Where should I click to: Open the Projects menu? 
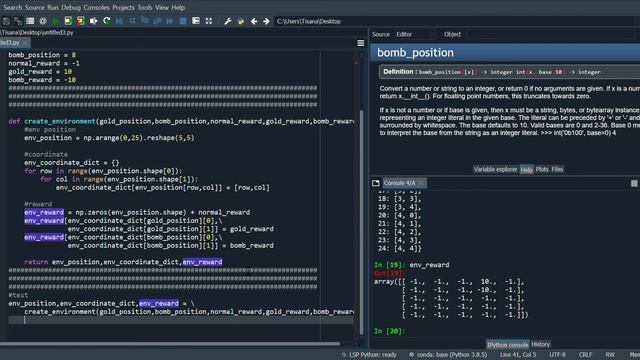[123, 7]
